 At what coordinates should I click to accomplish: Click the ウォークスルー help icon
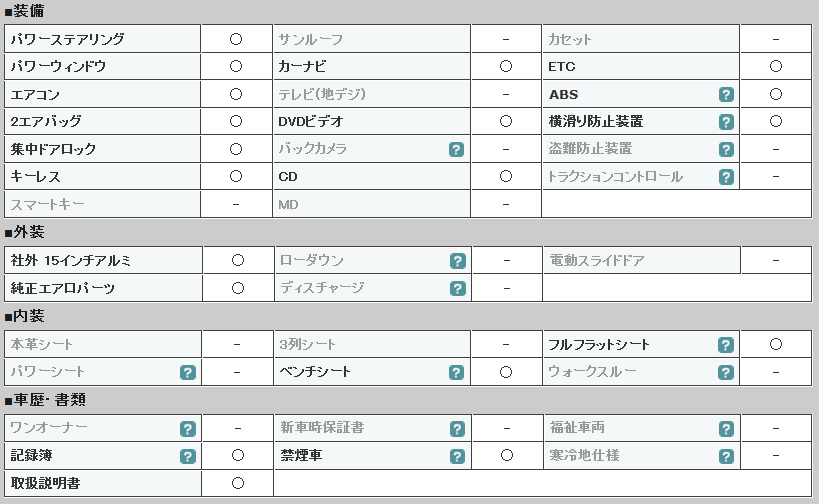tap(726, 372)
